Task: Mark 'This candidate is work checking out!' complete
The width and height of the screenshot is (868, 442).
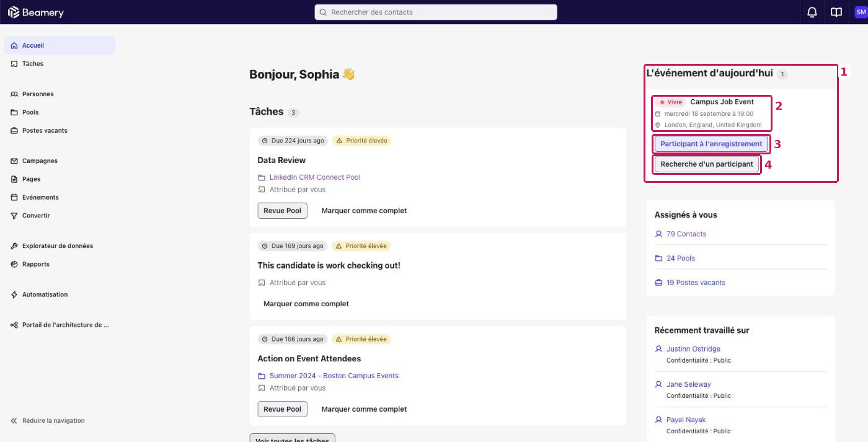Action: pos(306,304)
